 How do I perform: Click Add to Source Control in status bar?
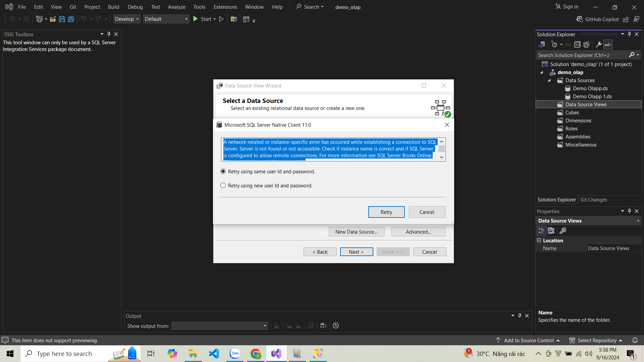(528, 340)
